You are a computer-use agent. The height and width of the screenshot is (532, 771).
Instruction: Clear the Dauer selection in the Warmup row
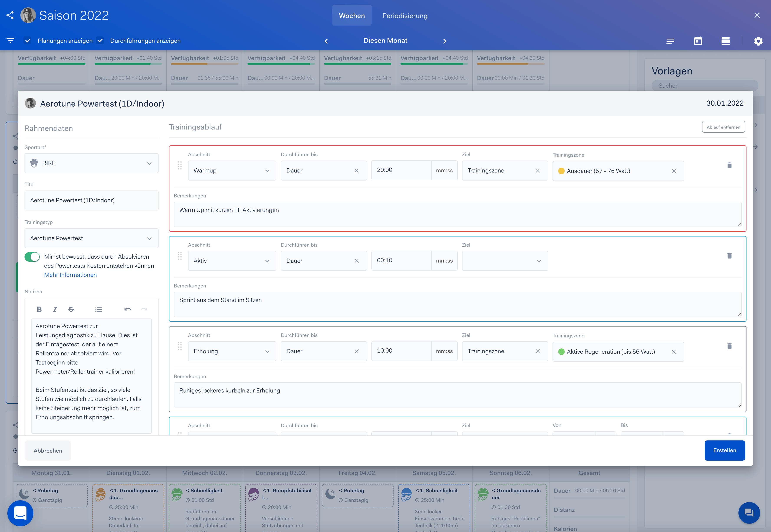356,171
